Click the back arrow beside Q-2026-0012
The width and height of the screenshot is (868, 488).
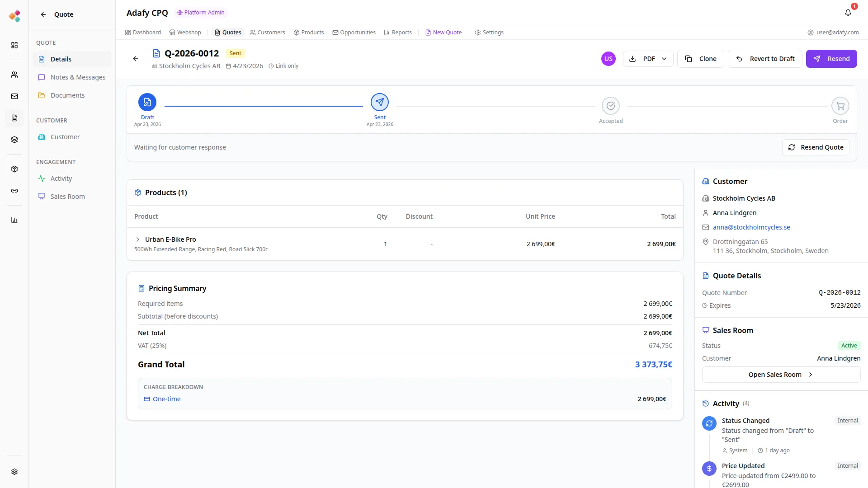(x=136, y=59)
